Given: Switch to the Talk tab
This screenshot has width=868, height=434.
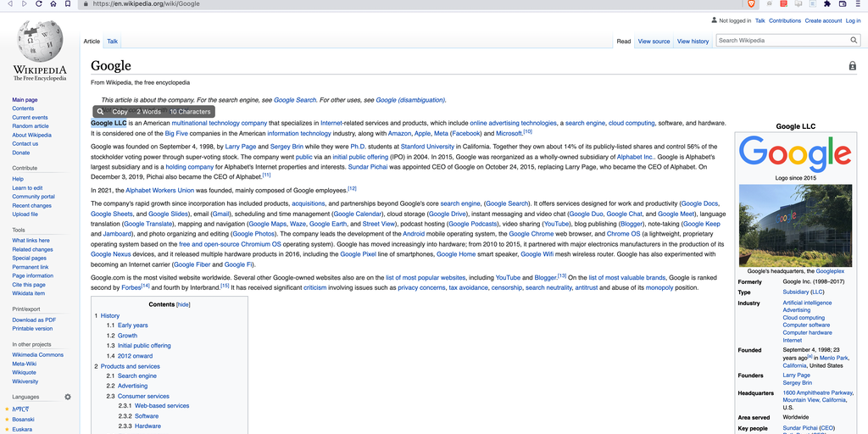Looking at the screenshot, I should click(x=112, y=41).
